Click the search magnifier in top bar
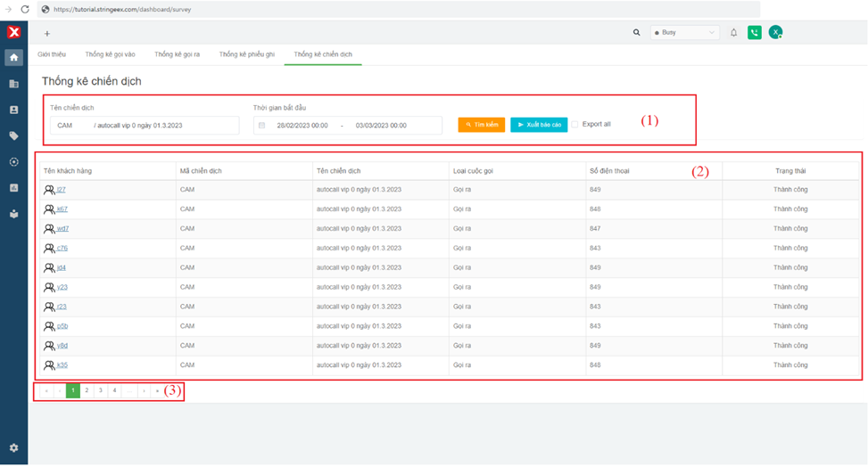The height and width of the screenshot is (467, 868). coord(636,33)
